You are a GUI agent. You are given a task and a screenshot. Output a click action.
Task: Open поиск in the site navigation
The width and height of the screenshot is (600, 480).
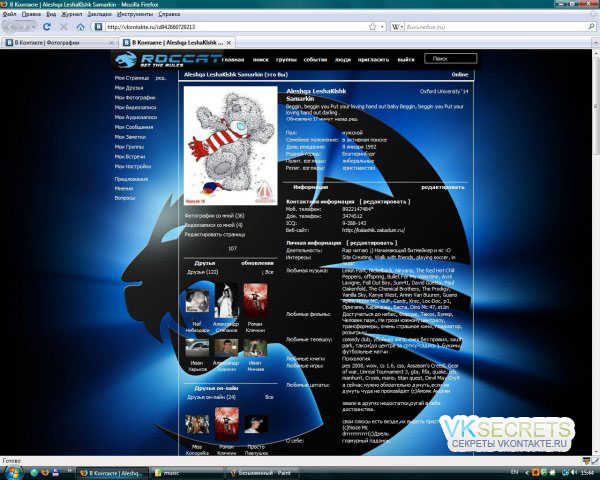[261, 60]
